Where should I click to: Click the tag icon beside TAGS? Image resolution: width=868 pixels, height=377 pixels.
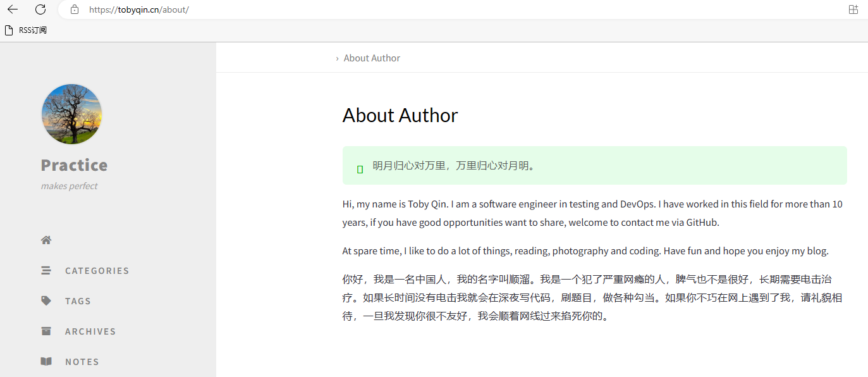click(x=46, y=300)
